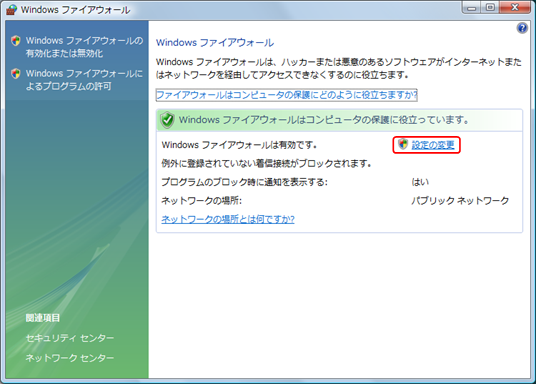
Task: Close the Windows ファイアウォール window
Action: pyautogui.click(x=515, y=7)
